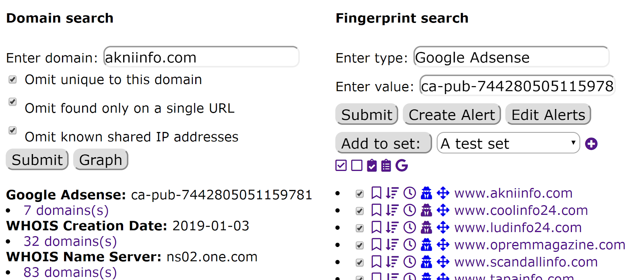Click the clipboard list icon
644x280 pixels.
pos(386,165)
